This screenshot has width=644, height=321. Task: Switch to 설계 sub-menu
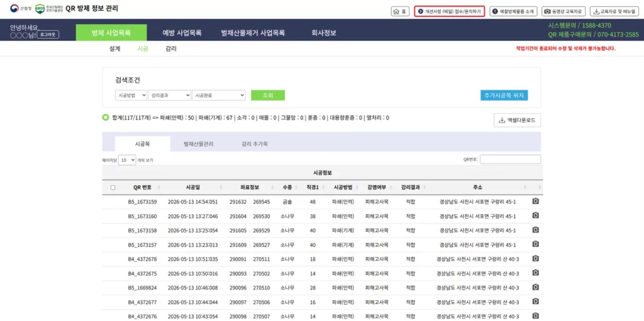114,48
